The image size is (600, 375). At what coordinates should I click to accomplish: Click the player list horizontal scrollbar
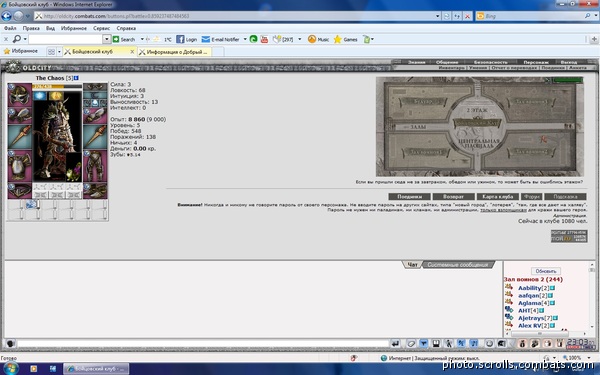coord(539,334)
